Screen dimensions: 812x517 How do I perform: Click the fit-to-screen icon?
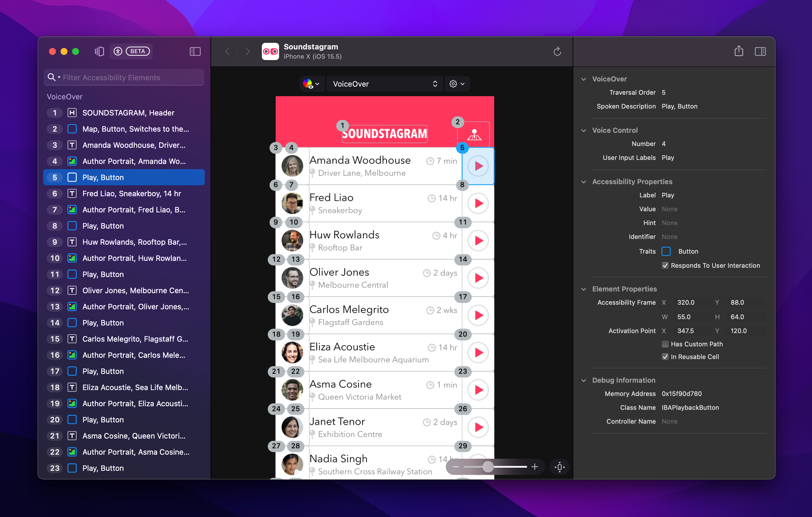point(559,467)
